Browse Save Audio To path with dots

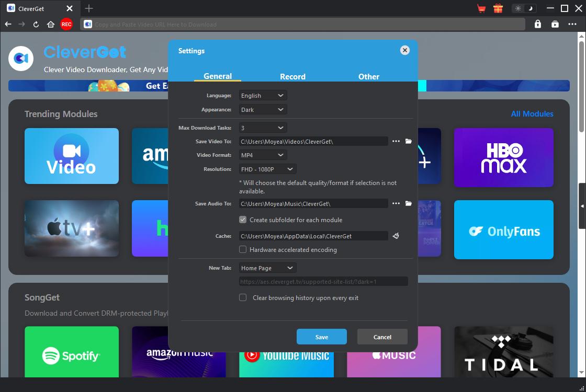[x=396, y=203]
